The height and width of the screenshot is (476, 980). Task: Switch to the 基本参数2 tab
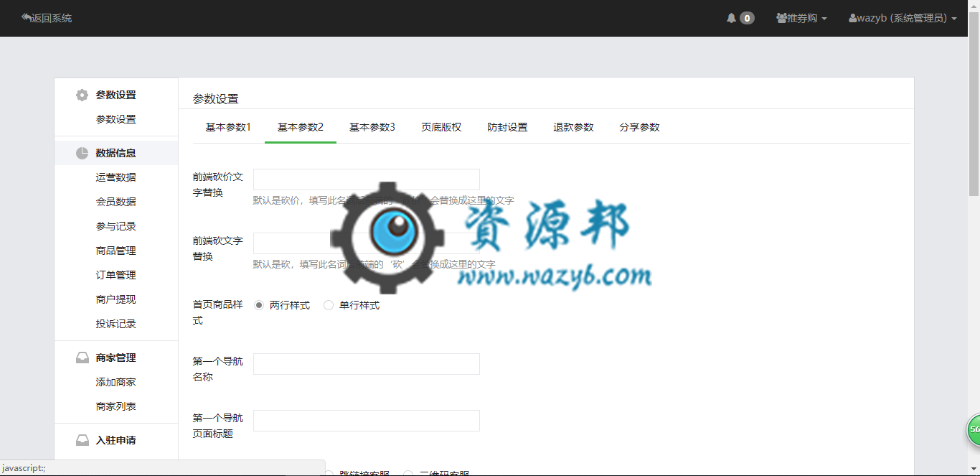point(301,127)
